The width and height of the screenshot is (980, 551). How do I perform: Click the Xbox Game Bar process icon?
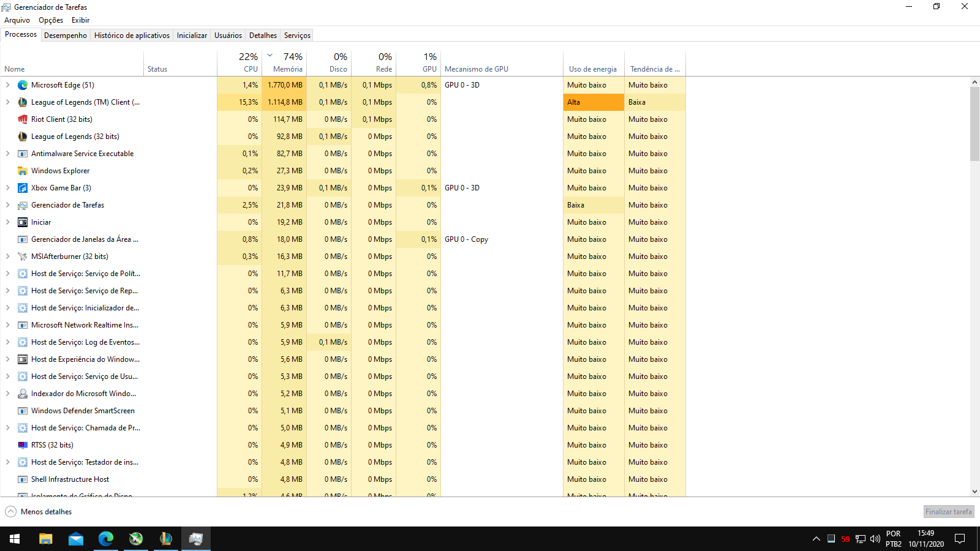23,188
